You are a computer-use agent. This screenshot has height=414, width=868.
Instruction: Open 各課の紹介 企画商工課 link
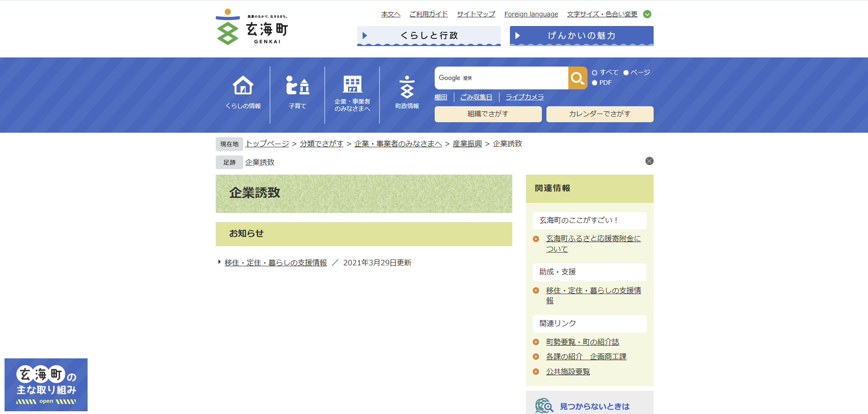point(586,357)
